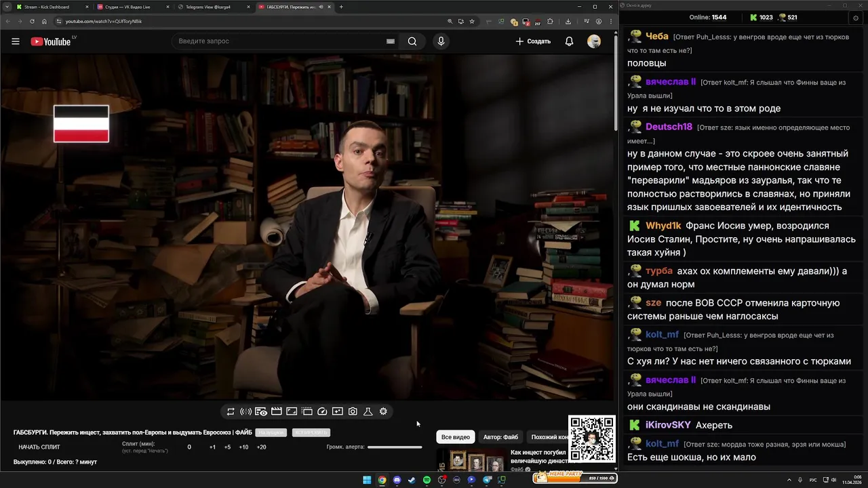This screenshot has width=868, height=488.
Task: Add +10 minutes to split
Action: [243, 447]
